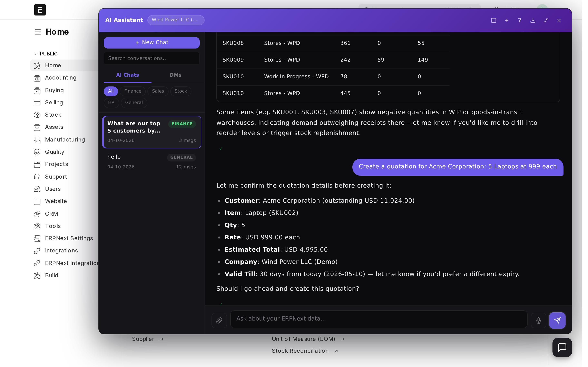This screenshot has height=367, width=588.
Task: Open the Wind Power LLC company selector
Action: (x=175, y=20)
